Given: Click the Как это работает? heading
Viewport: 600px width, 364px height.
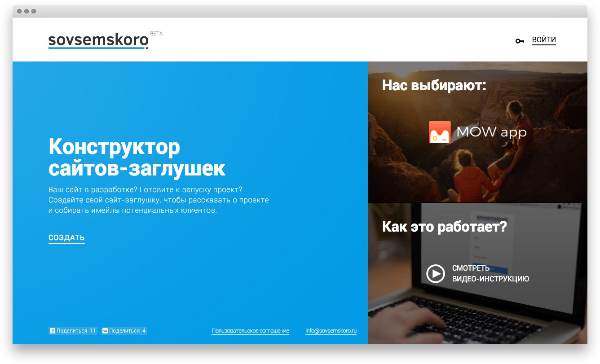Looking at the screenshot, I should coord(444,227).
